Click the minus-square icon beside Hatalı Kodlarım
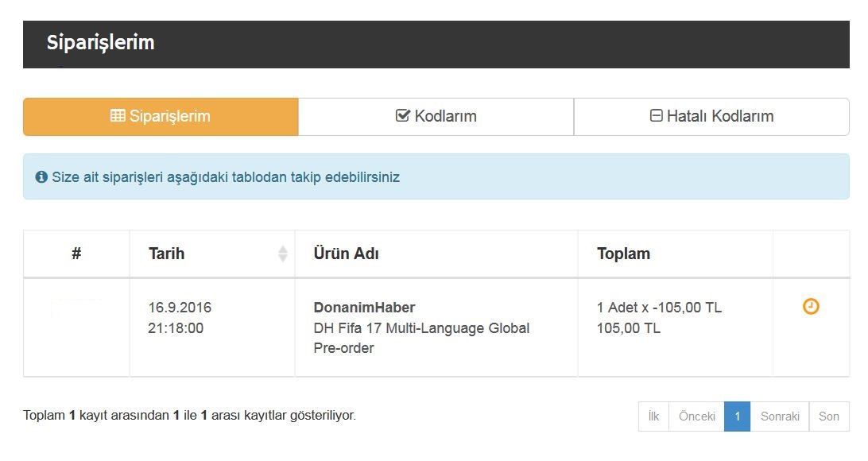Viewport: 868px width, 461px height. click(x=657, y=116)
